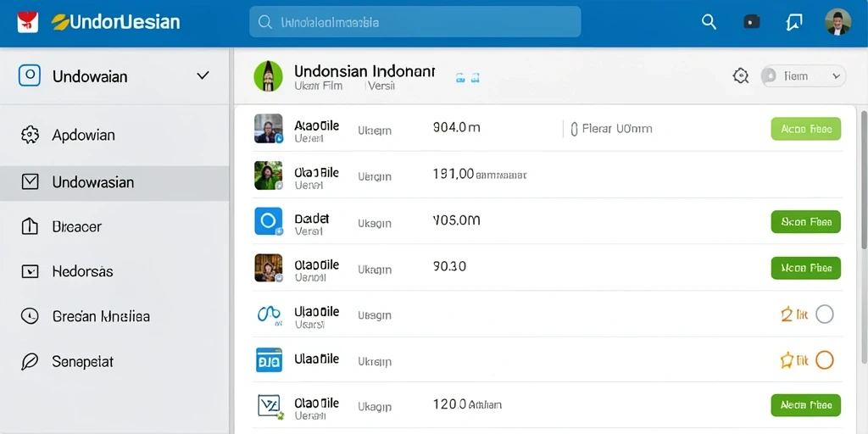Click the blue circle Dadet app icon
The width and height of the screenshot is (868, 434).
pos(269,221)
